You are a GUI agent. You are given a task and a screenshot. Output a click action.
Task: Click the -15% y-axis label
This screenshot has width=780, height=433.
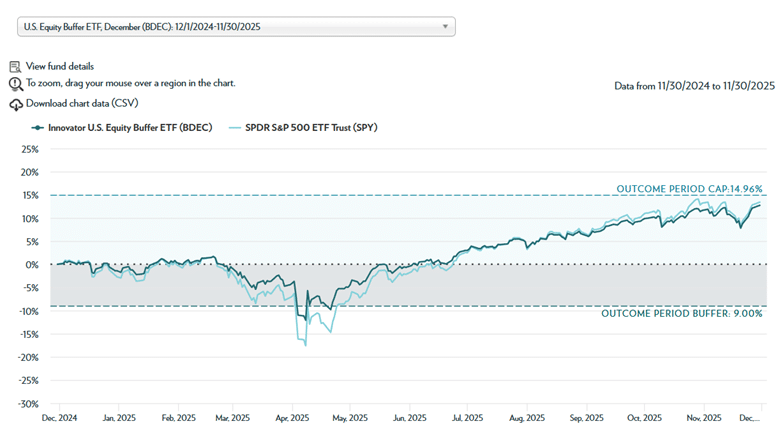pos(29,334)
